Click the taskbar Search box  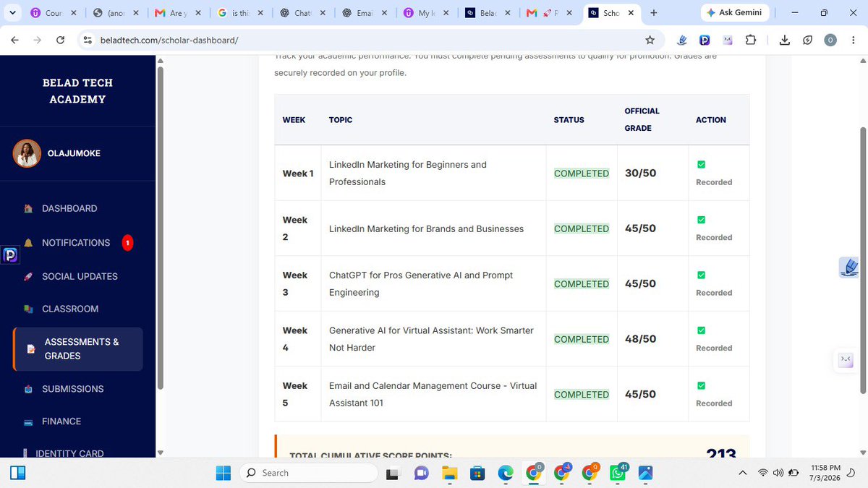309,473
